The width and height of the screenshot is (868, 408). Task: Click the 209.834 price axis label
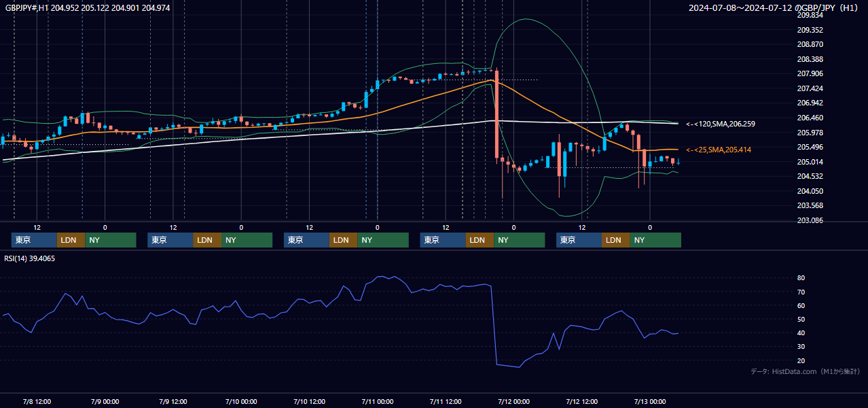point(810,15)
